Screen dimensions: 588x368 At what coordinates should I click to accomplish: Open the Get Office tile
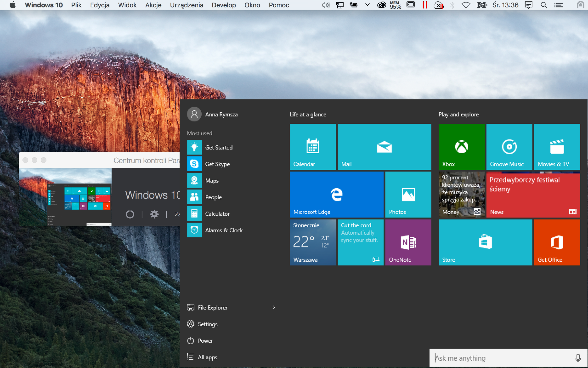click(x=557, y=242)
